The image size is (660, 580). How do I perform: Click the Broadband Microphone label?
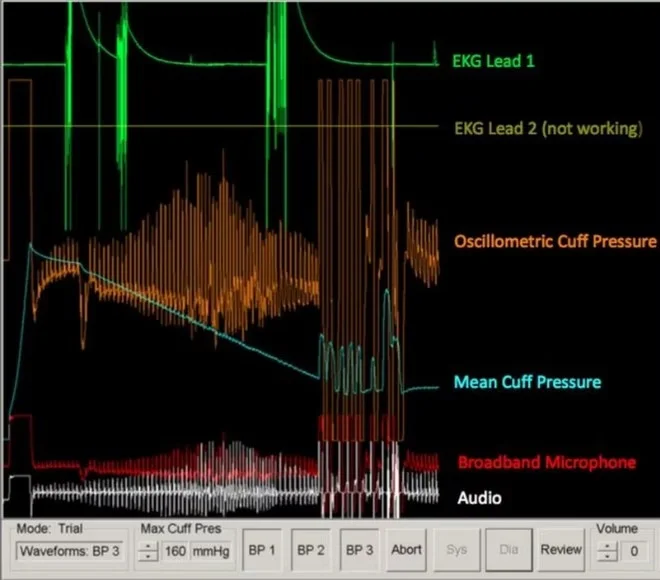[x=546, y=462]
